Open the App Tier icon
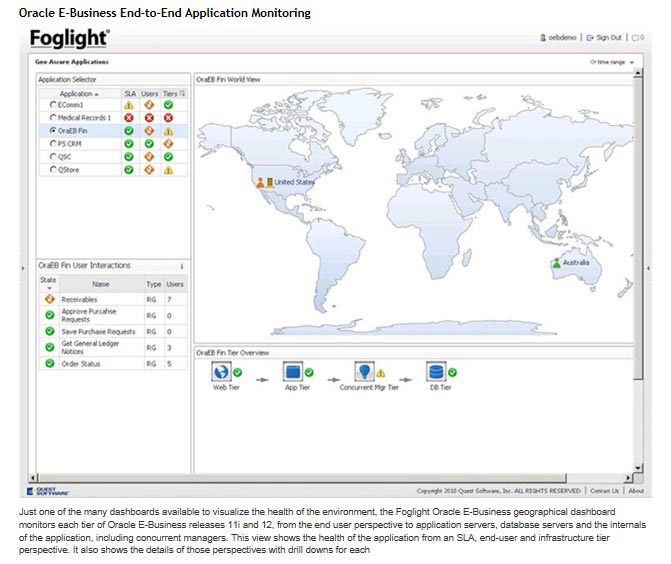671x564 pixels. coord(293,371)
